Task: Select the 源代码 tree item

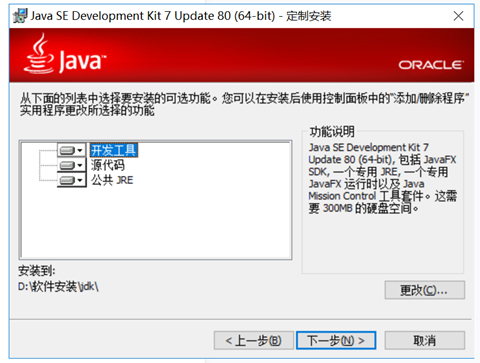Action: pos(108,165)
